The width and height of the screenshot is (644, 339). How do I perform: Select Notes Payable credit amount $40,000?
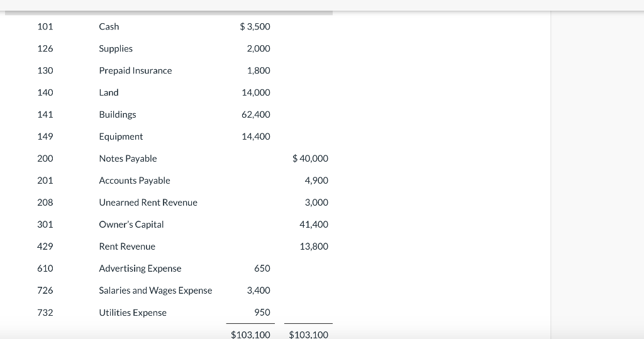coord(310,158)
